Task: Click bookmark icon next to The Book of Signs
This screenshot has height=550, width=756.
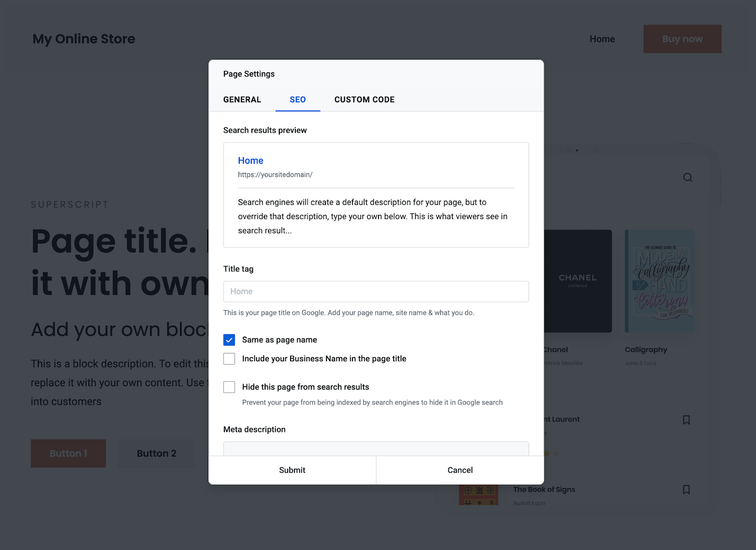Action: click(687, 490)
